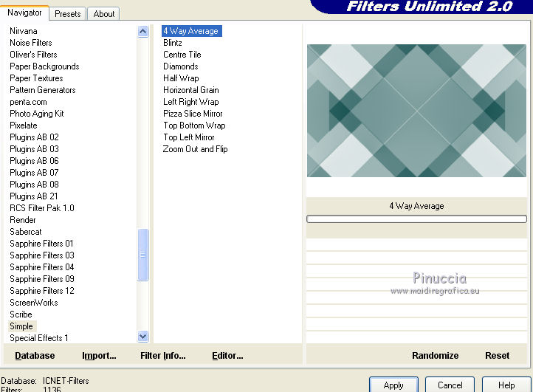Switch to the Navigator tab
Screen dimensions: 533x392
(24, 13)
